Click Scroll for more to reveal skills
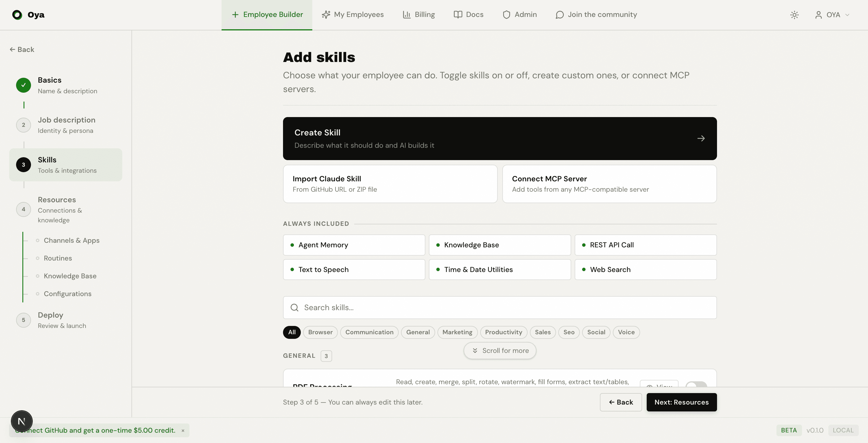The height and width of the screenshot is (443, 868). (x=499, y=350)
